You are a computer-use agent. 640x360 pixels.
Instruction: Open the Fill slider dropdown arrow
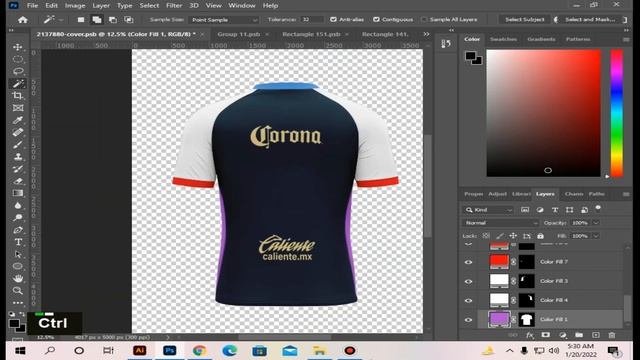(596, 236)
